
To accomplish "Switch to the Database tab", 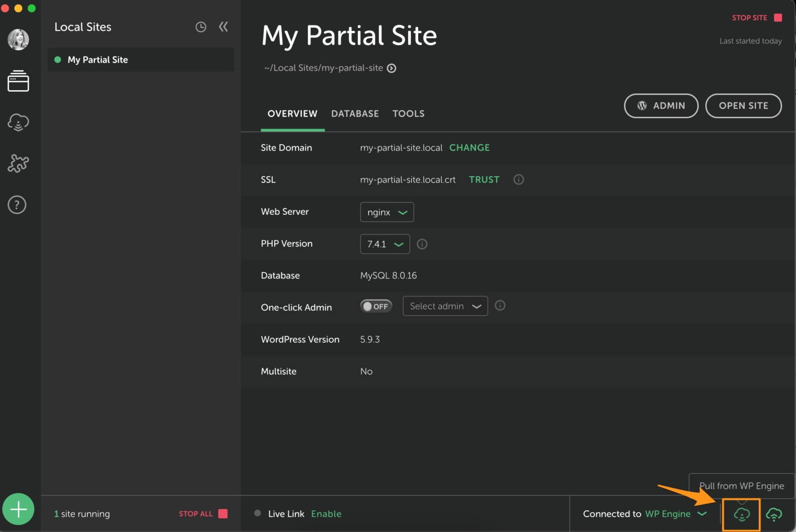I will (x=354, y=114).
